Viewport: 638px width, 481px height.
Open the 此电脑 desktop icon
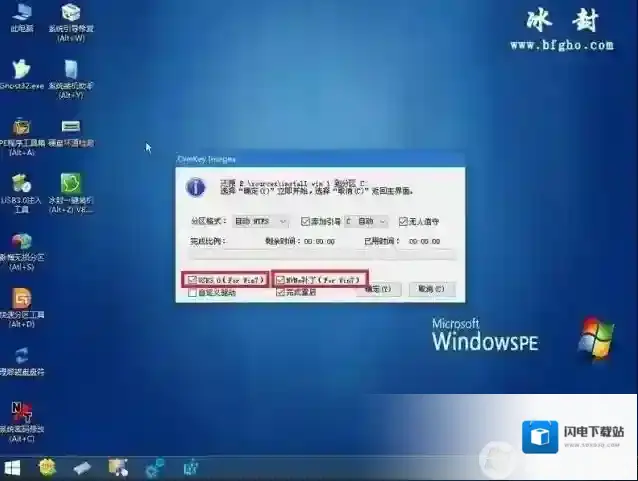21,14
